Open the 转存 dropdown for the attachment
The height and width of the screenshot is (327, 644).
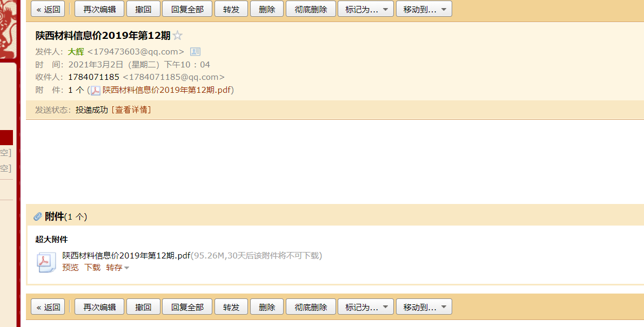pyautogui.click(x=117, y=268)
